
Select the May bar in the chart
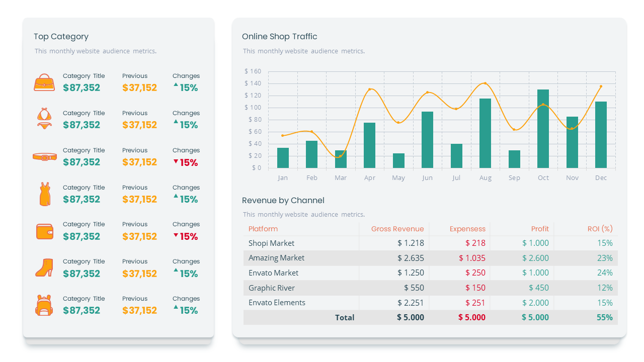[x=398, y=160]
